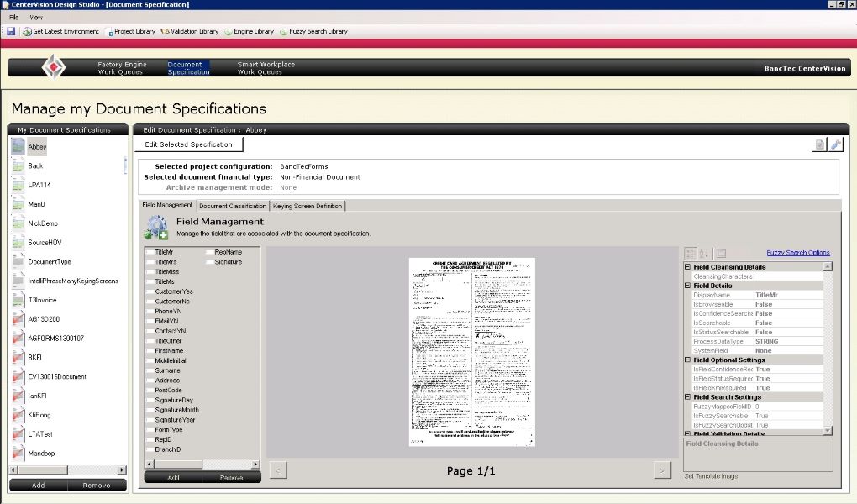Add a field below the field list
857x504 pixels.
pos(173,478)
